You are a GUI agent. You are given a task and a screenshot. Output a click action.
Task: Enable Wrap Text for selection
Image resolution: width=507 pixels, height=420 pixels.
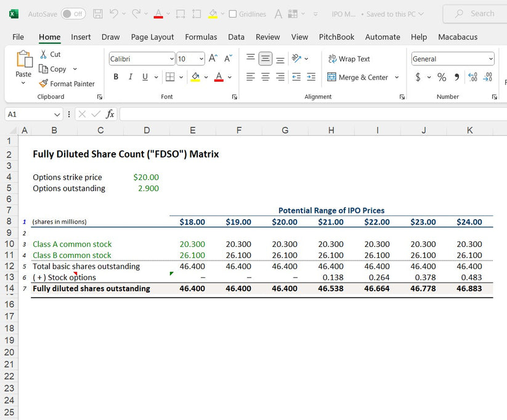[349, 59]
